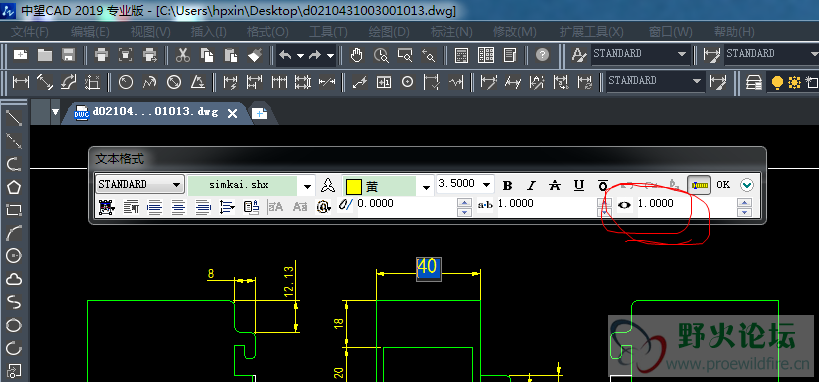Activate the Pan hand tool
The image size is (819, 382).
click(357, 55)
